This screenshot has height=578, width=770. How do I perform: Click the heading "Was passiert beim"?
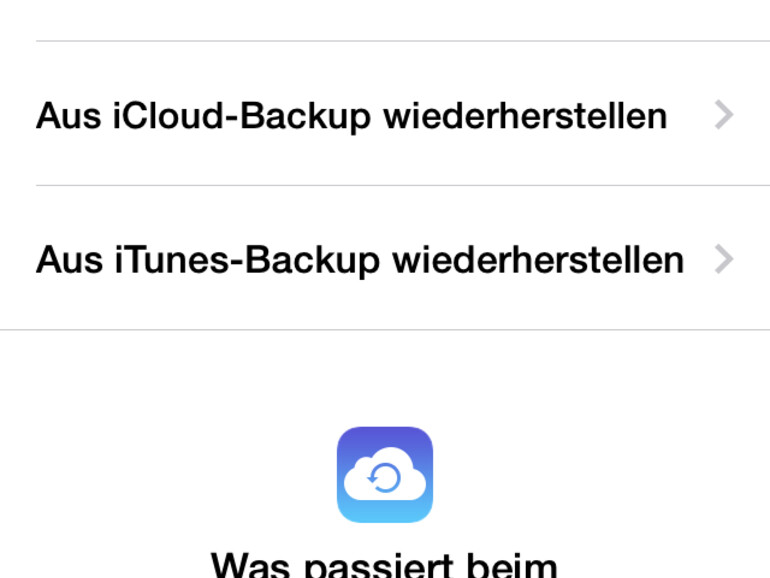[x=384, y=565]
